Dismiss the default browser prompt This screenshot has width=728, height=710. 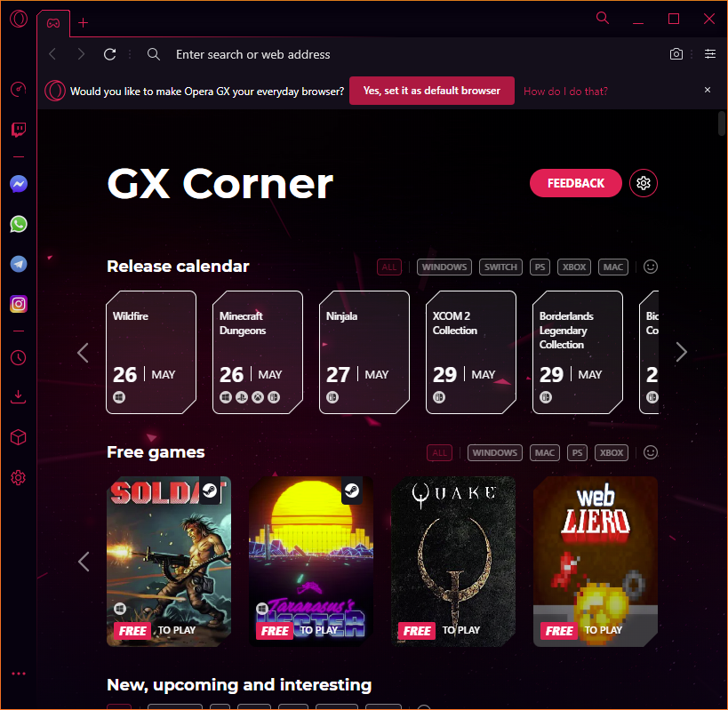[x=707, y=90]
